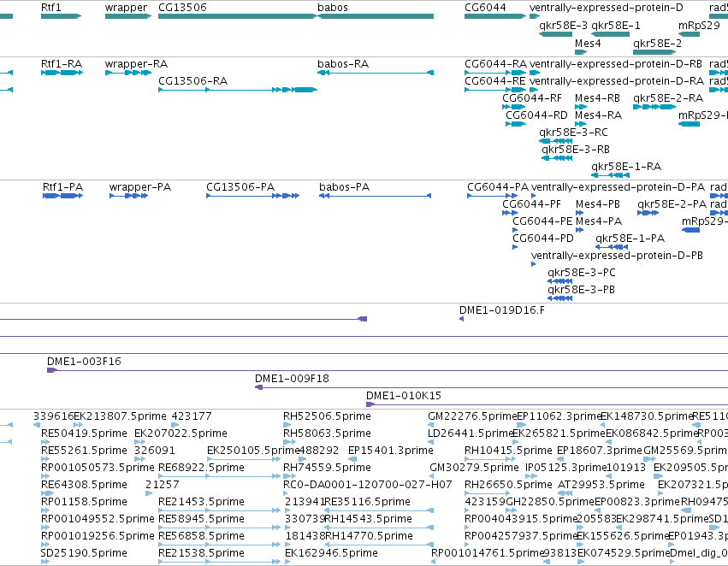
Task: Select the wrapper gene feature
Action: [128, 16]
